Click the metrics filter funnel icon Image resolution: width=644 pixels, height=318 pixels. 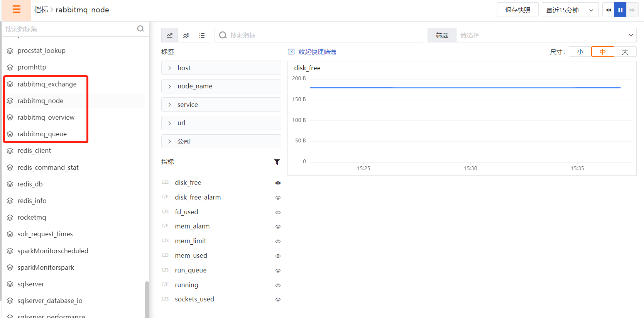277,162
